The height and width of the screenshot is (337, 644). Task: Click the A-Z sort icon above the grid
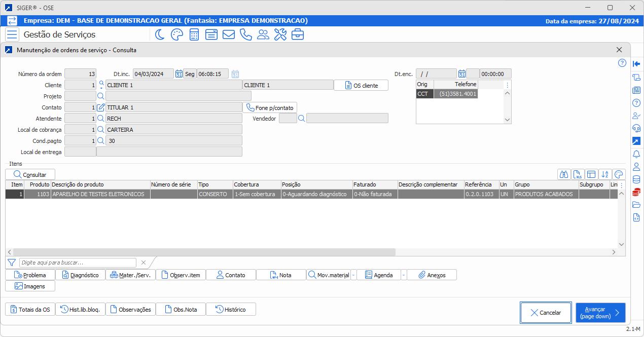click(605, 174)
